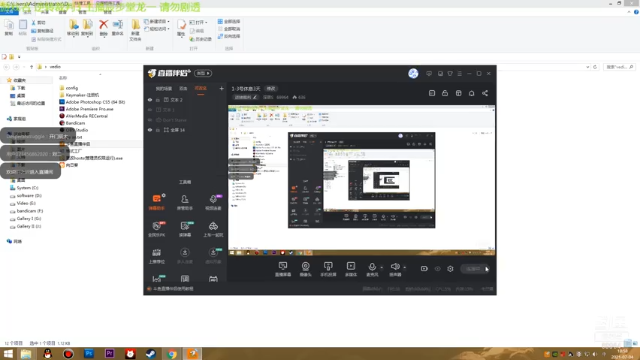Switch to the second scene tab
This screenshot has height=360, width=640.
pyautogui.click(x=183, y=89)
